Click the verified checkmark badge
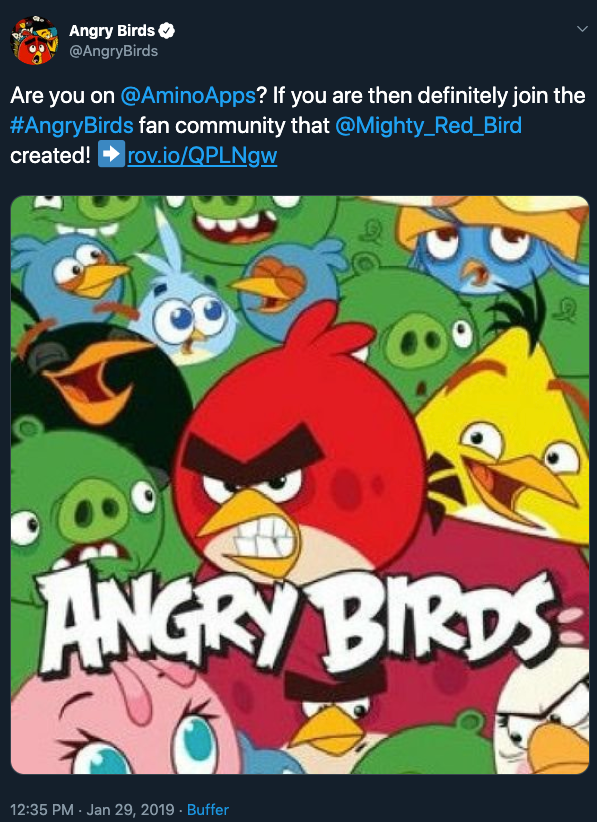 pyautogui.click(x=167, y=31)
